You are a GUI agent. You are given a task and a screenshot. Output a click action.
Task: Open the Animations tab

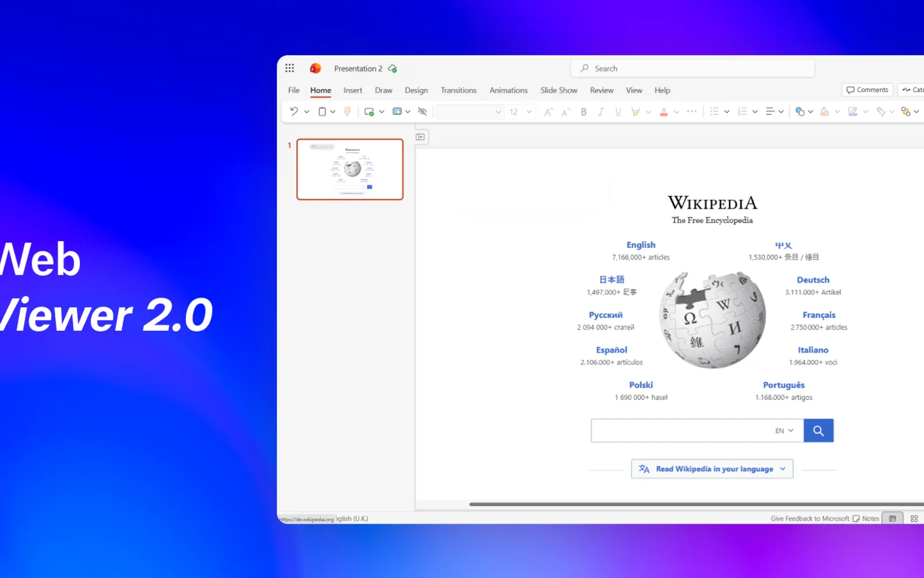click(x=509, y=90)
